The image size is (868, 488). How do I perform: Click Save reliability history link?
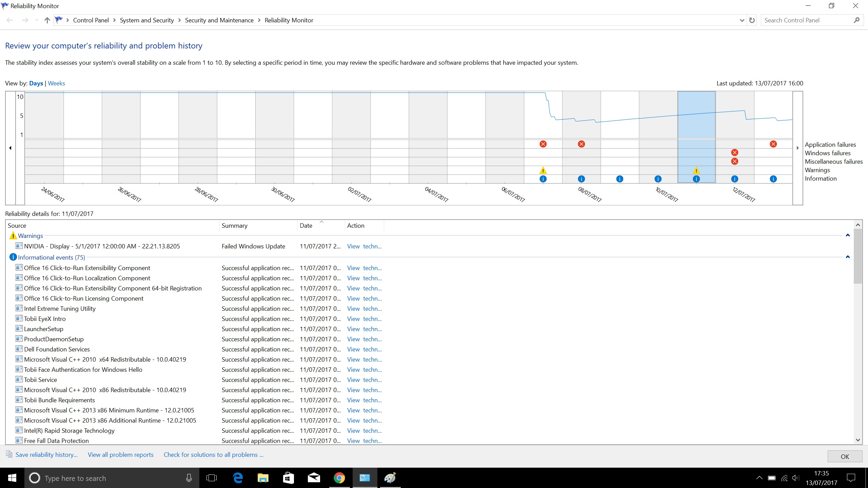pyautogui.click(x=46, y=455)
